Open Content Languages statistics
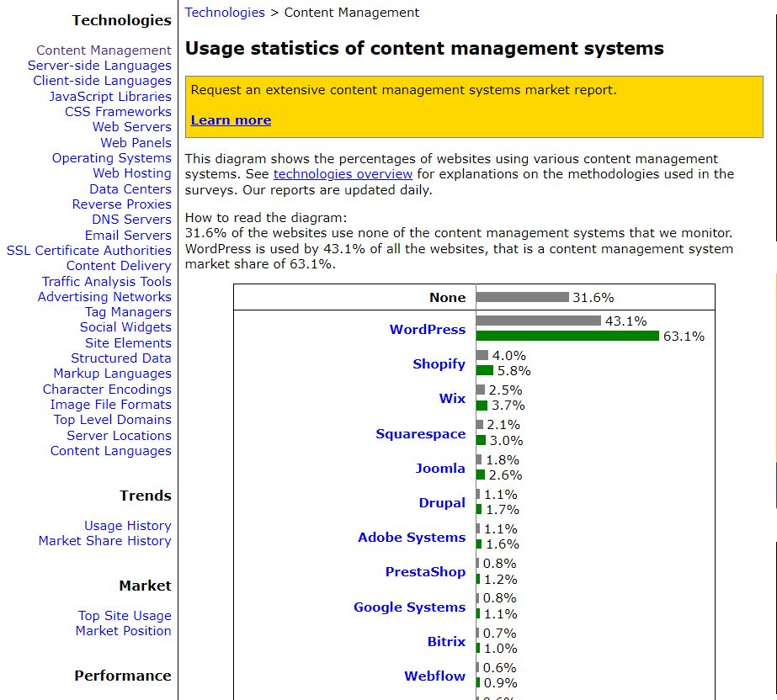This screenshot has width=777, height=700. click(x=110, y=451)
